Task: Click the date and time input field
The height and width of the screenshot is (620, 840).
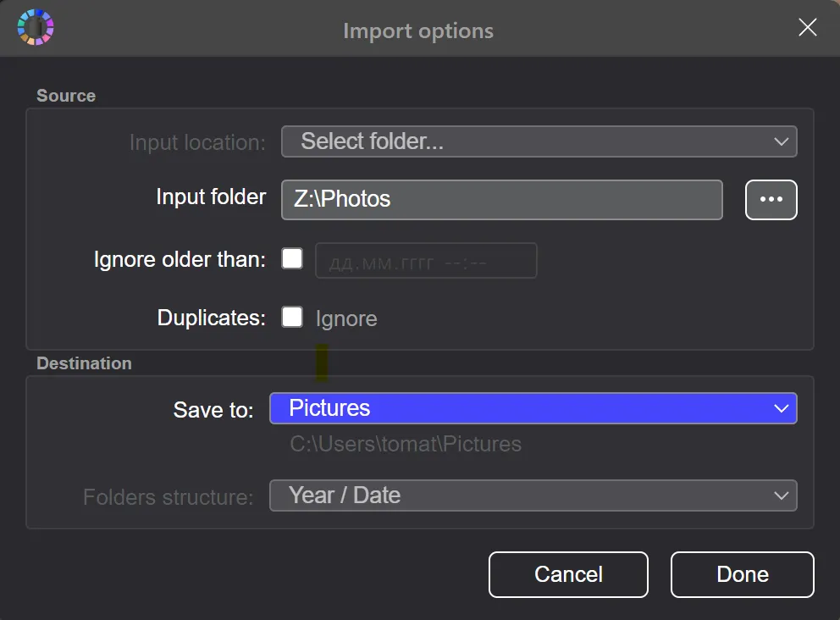Action: pos(426,260)
